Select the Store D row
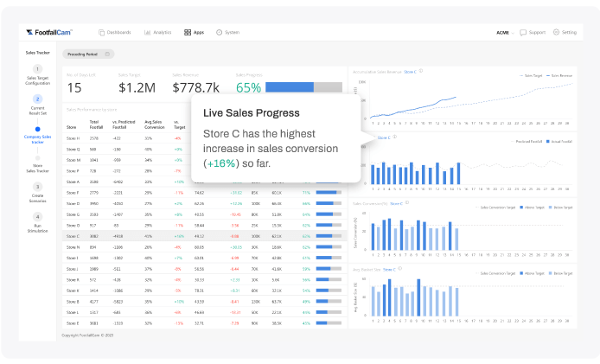 coord(204,204)
